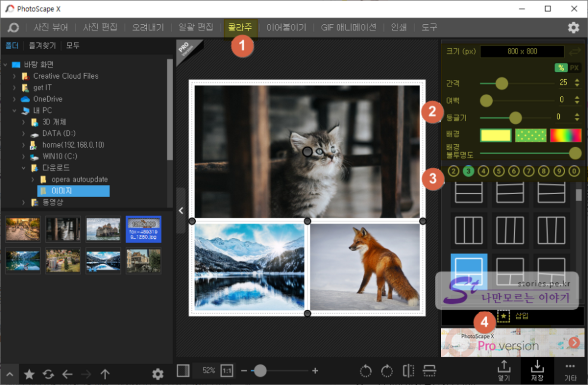Click the 1:1 actual size zoom icon
This screenshot has width=588, height=385.
point(227,371)
